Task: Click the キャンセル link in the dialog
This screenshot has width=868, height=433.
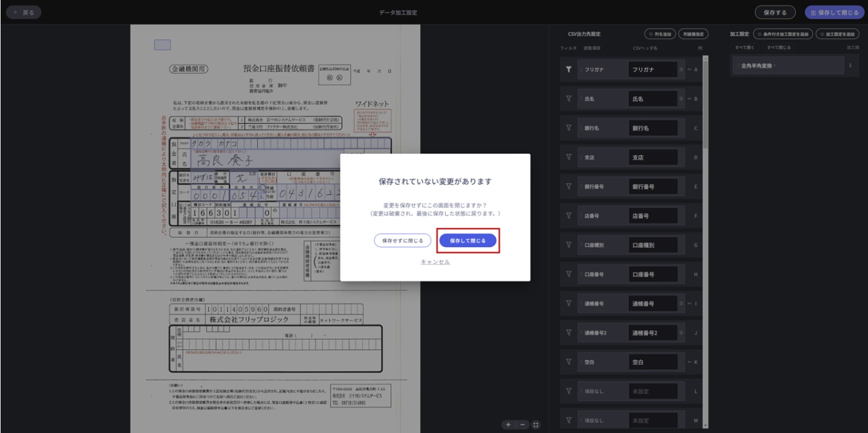Action: coord(435,262)
